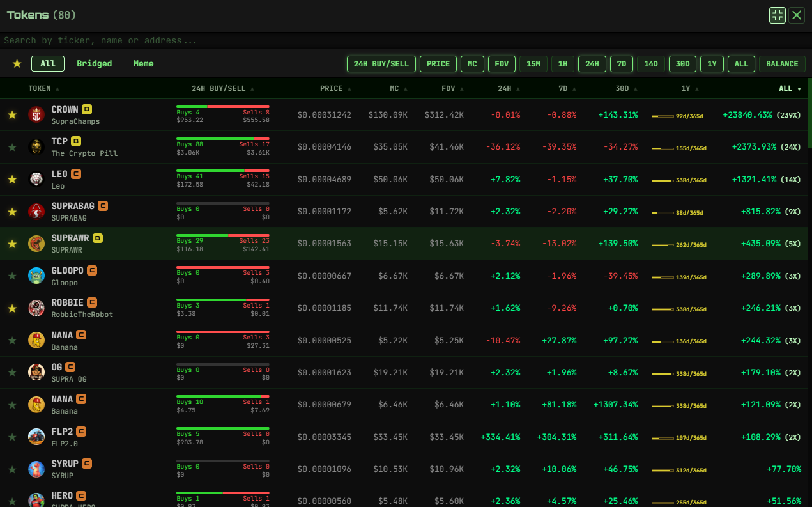The height and width of the screenshot is (507, 812).
Task: Unfavorite the LEO token star
Action: pos(11,180)
